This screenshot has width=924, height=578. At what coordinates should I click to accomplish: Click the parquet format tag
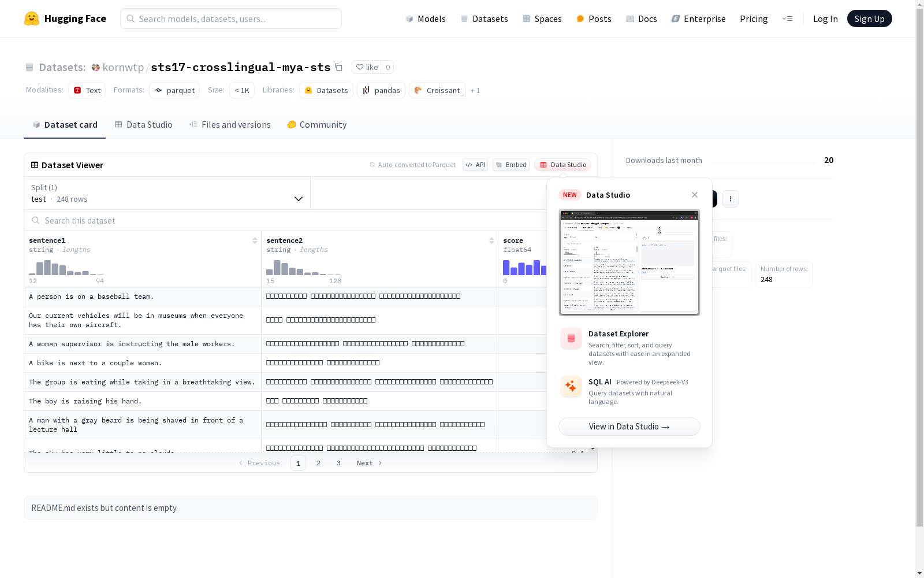coord(174,90)
